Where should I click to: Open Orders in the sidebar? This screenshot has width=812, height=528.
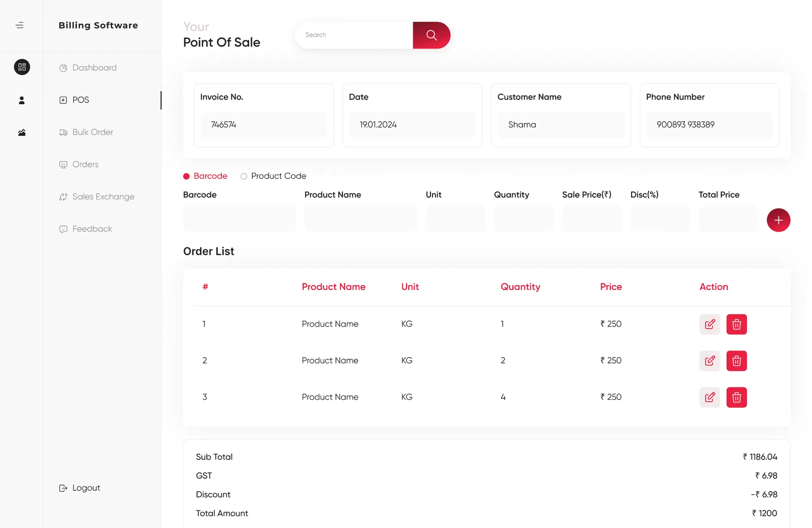79,164
